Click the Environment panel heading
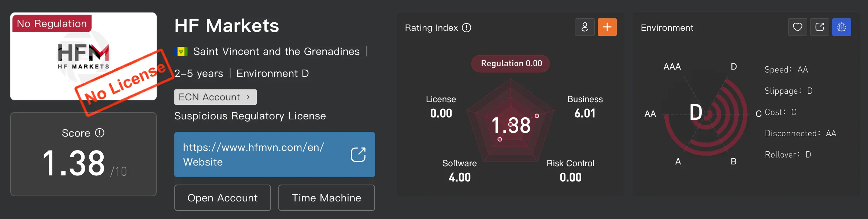868x219 pixels. 667,28
